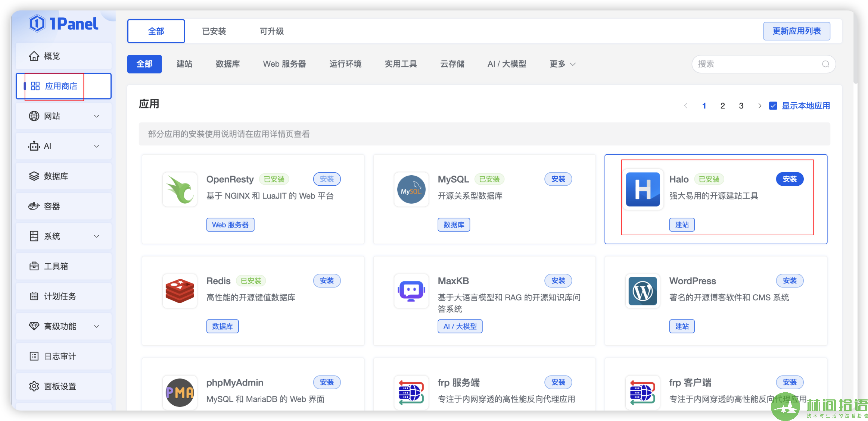Click the frp 服务端 app logo
Viewport: 868px width, 421px height.
point(411,392)
